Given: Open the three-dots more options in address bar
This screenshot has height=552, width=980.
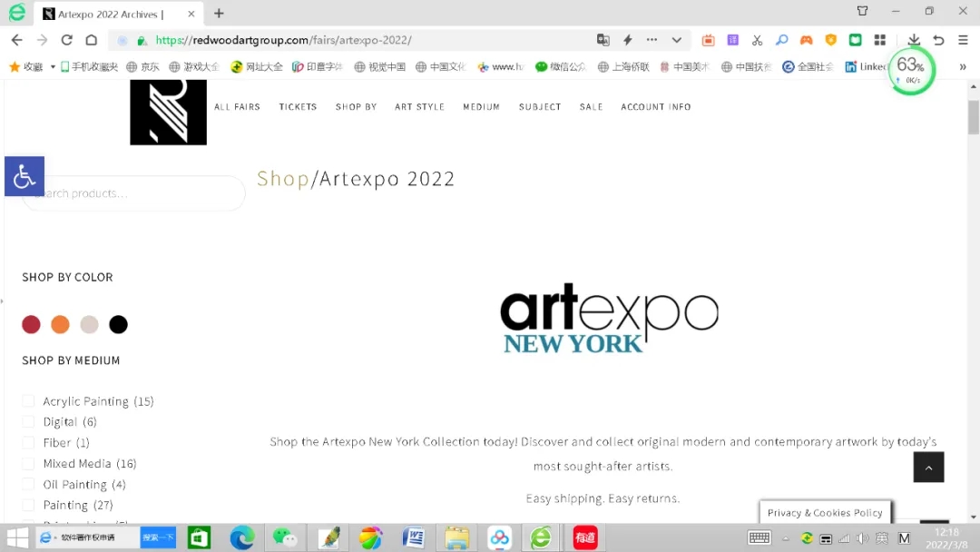Looking at the screenshot, I should pyautogui.click(x=652, y=40).
